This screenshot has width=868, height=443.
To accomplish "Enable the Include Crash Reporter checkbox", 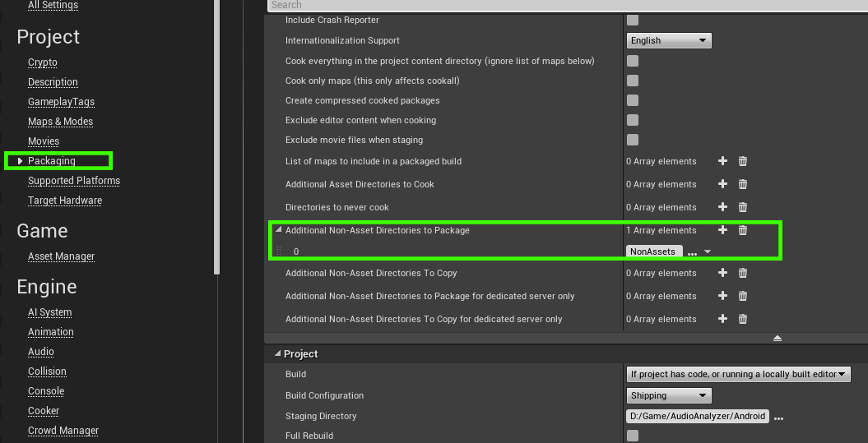I will [x=633, y=20].
